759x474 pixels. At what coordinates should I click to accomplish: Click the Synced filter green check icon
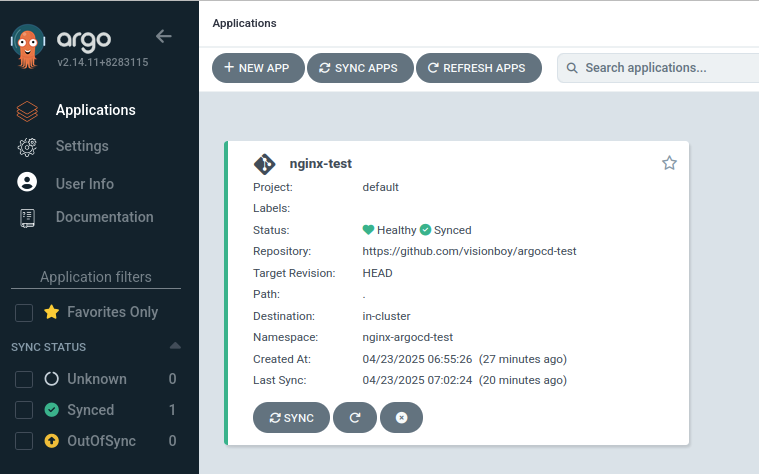[x=51, y=410]
